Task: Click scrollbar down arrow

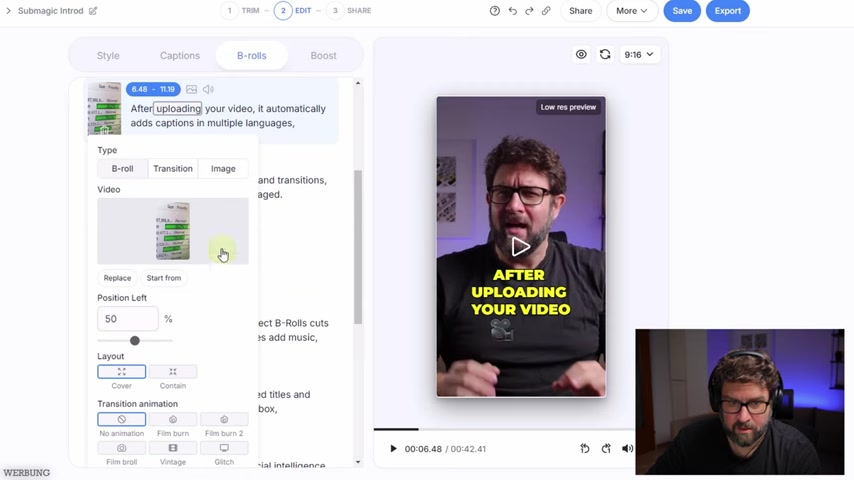Action: click(x=358, y=462)
